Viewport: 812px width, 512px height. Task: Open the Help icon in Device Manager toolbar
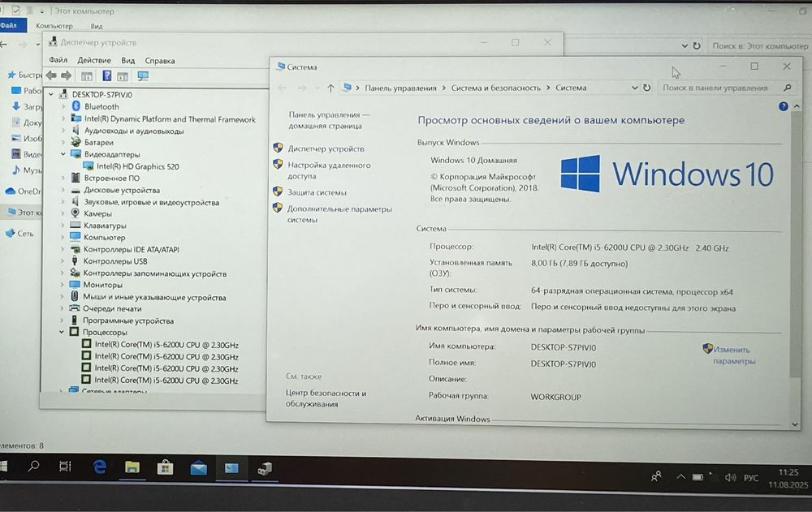coord(106,75)
